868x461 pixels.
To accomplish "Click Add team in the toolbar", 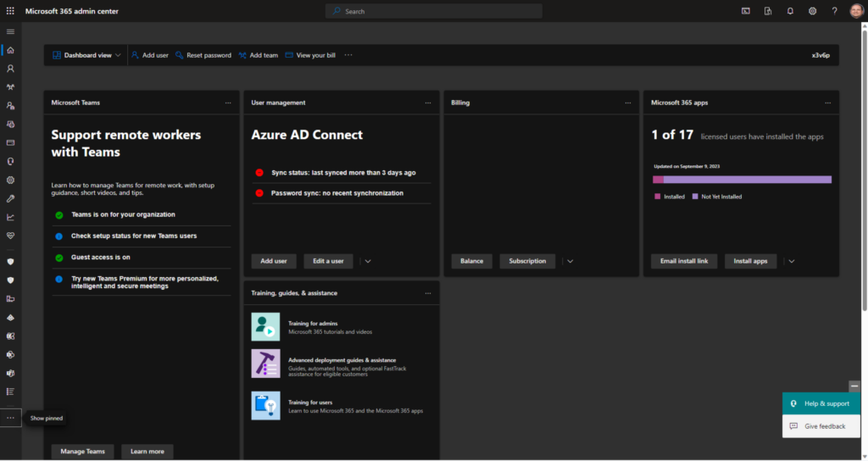I will (x=259, y=55).
